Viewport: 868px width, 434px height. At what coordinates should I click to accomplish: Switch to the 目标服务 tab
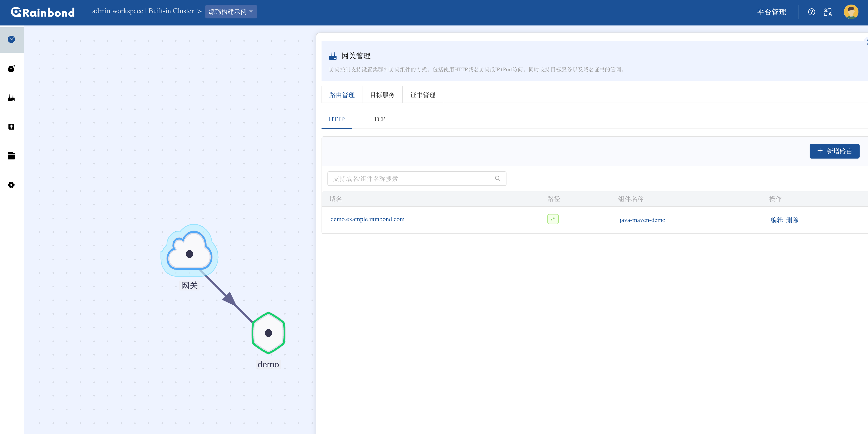coord(382,95)
